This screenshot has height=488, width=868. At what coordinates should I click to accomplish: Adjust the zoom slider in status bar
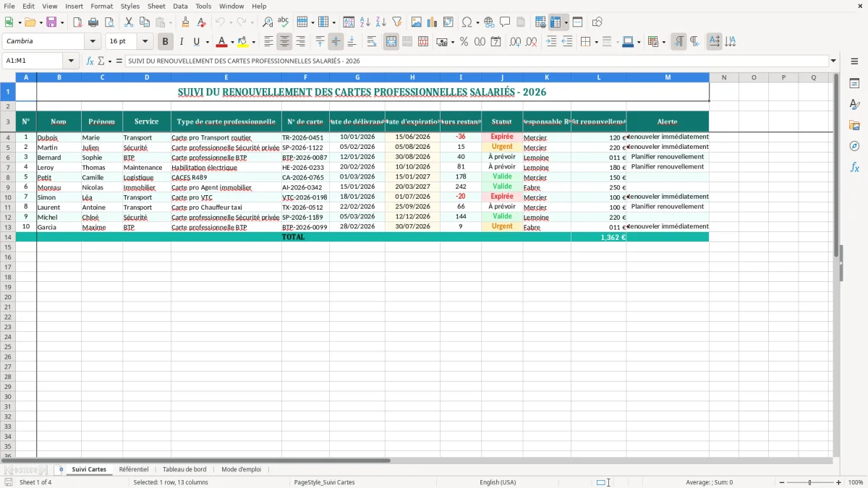pyautogui.click(x=809, y=482)
